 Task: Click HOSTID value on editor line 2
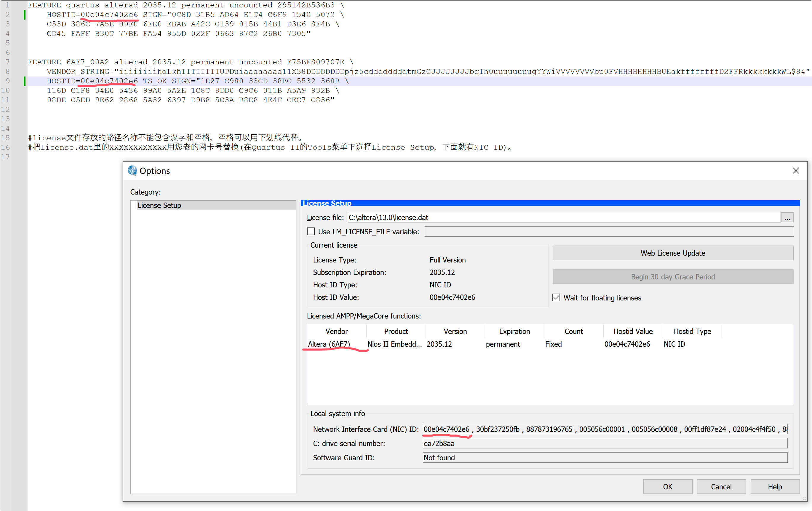[109, 15]
